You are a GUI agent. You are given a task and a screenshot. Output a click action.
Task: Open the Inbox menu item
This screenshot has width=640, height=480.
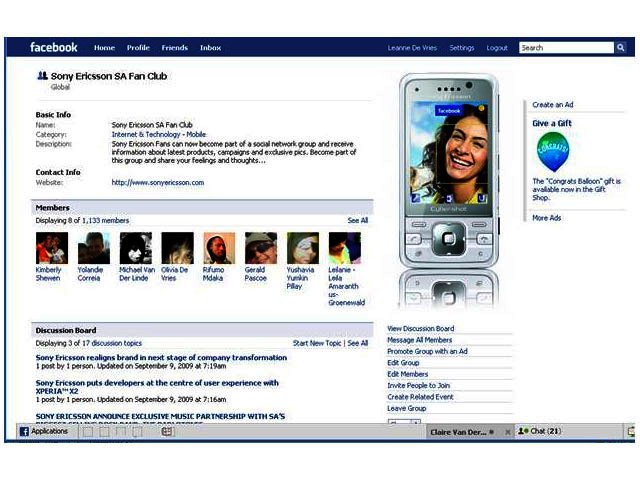210,48
